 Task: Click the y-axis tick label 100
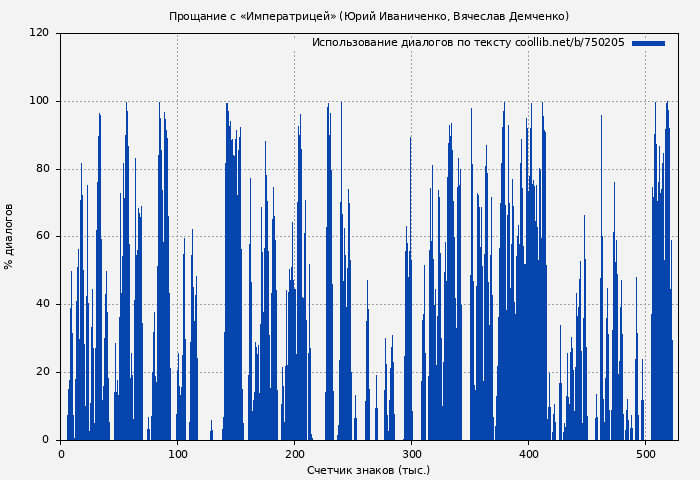(39, 101)
